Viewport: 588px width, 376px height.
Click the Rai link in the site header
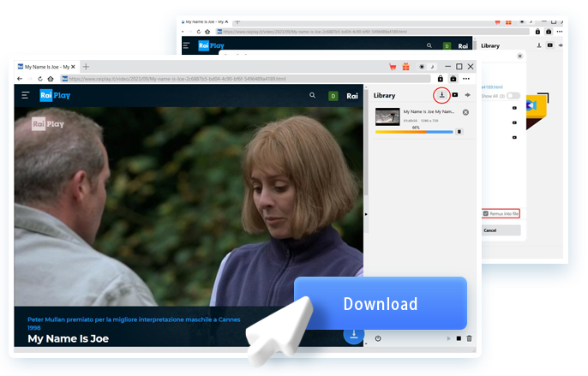pyautogui.click(x=351, y=96)
